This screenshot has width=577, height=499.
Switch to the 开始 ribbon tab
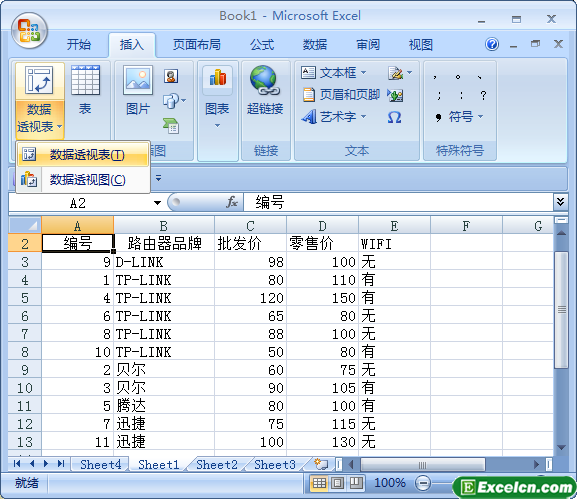[x=79, y=45]
